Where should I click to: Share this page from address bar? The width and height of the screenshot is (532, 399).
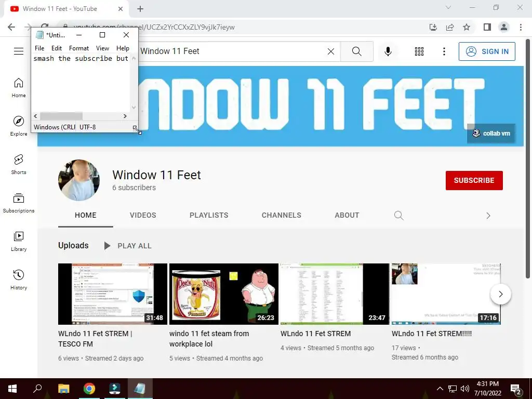coord(450,27)
